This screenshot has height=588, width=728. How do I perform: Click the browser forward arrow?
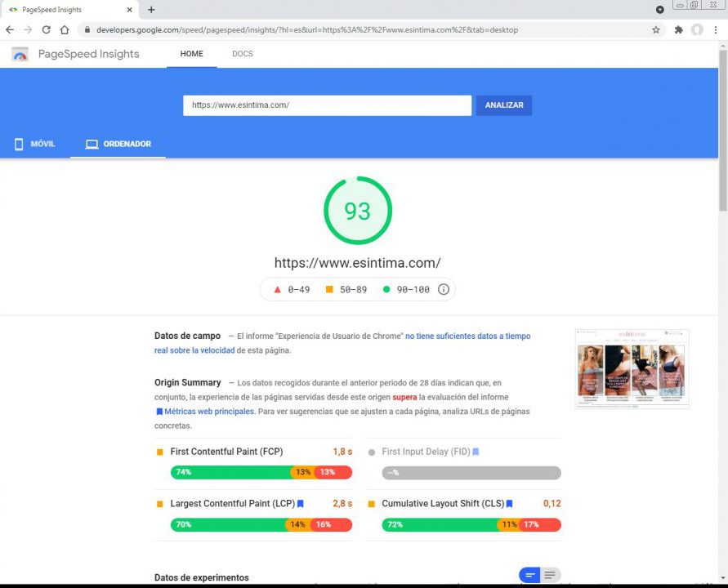(x=28, y=29)
